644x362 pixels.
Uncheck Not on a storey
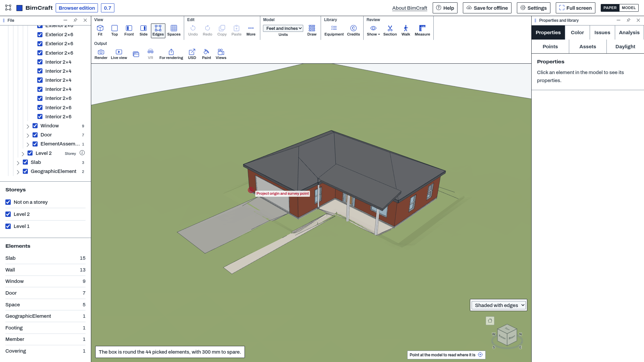(8, 202)
